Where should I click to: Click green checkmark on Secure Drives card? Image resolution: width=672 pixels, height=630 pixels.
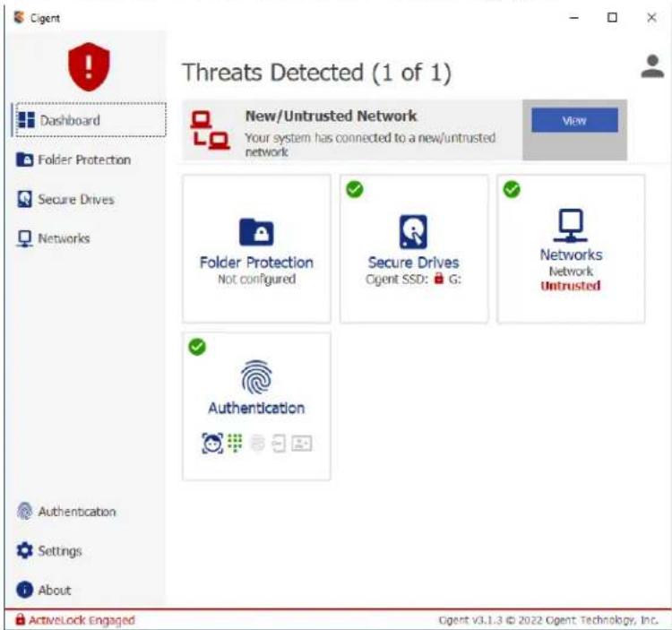click(355, 189)
